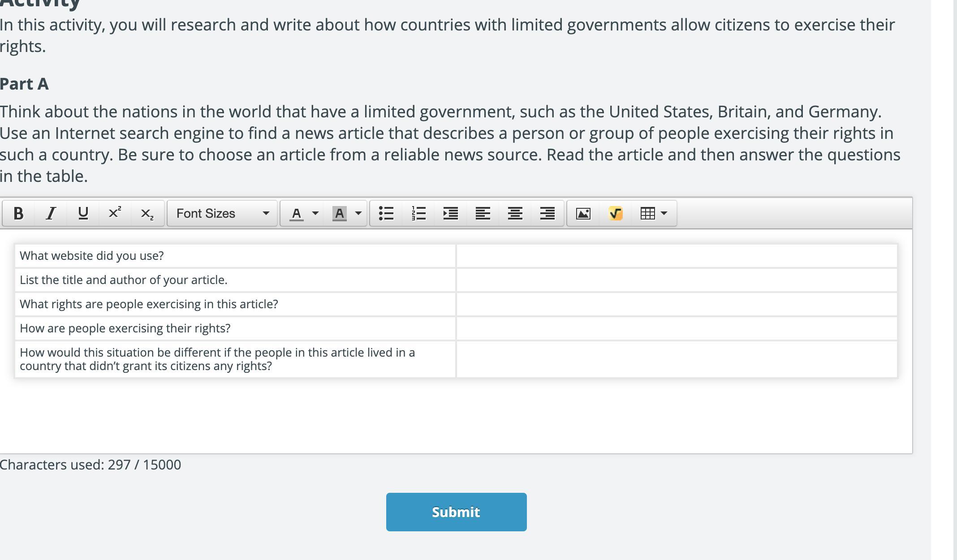Open the Font Sizes dropdown

click(x=222, y=214)
